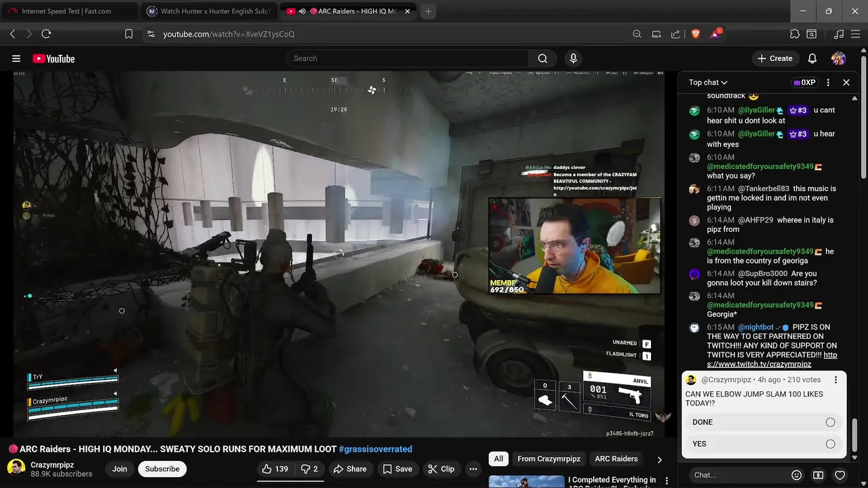Click the search magnifier button

pos(542,58)
